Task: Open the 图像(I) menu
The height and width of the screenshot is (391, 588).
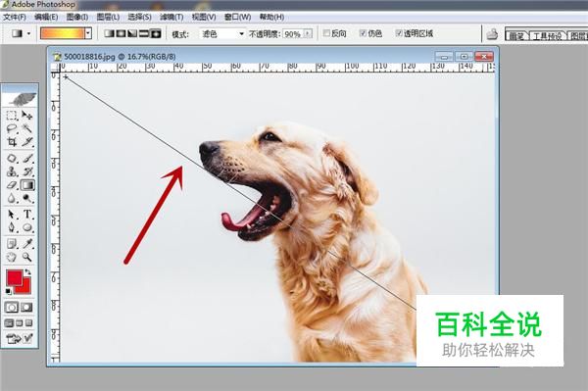Action: point(77,18)
